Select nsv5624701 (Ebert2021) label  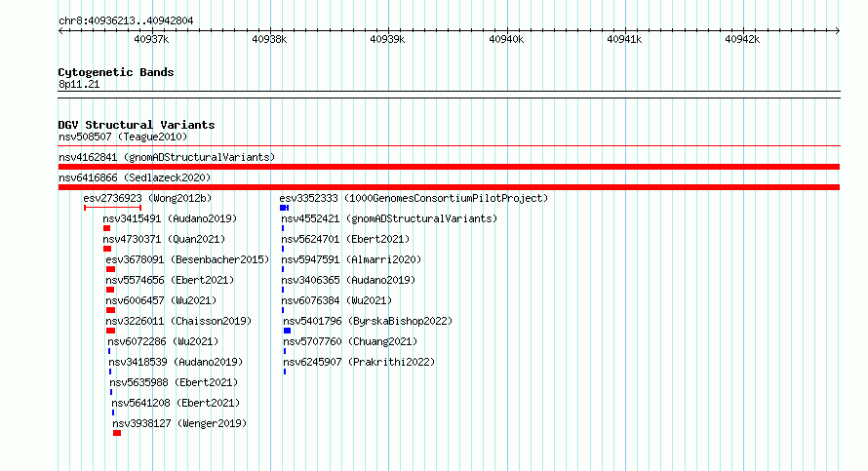point(345,239)
